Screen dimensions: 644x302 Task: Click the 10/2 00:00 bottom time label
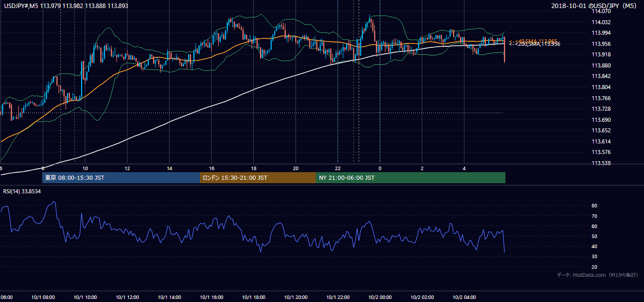(380, 297)
